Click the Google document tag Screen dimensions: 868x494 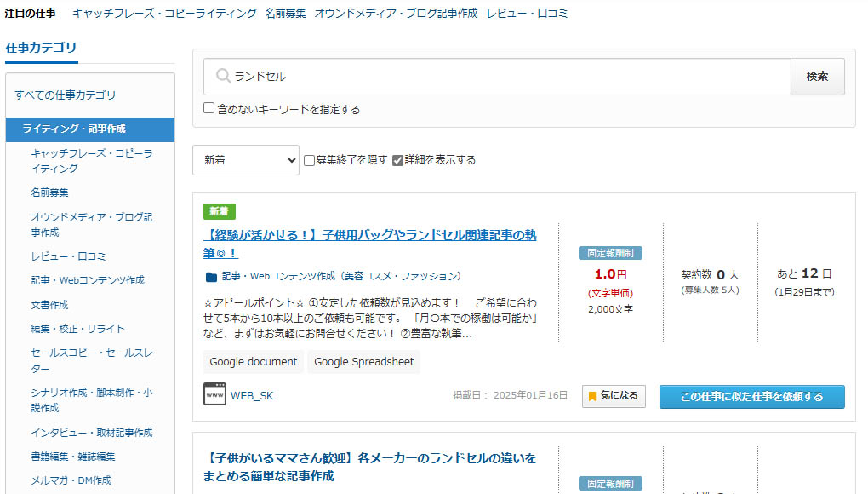click(253, 362)
